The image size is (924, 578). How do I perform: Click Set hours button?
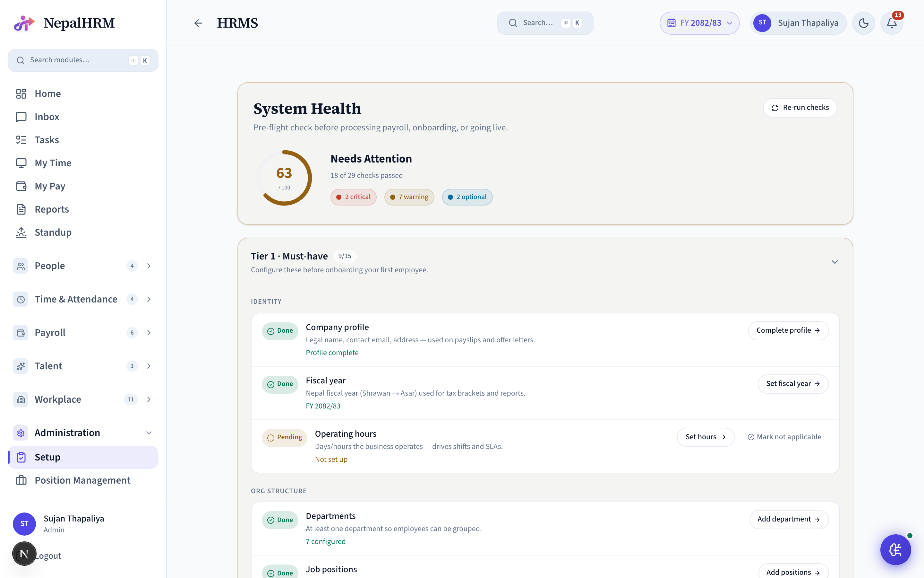[705, 437]
